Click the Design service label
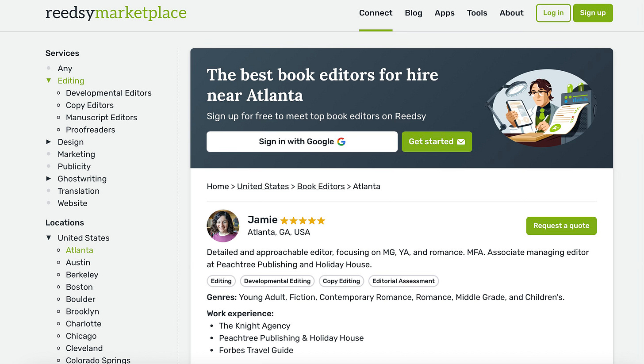The width and height of the screenshot is (644, 364). tap(70, 142)
